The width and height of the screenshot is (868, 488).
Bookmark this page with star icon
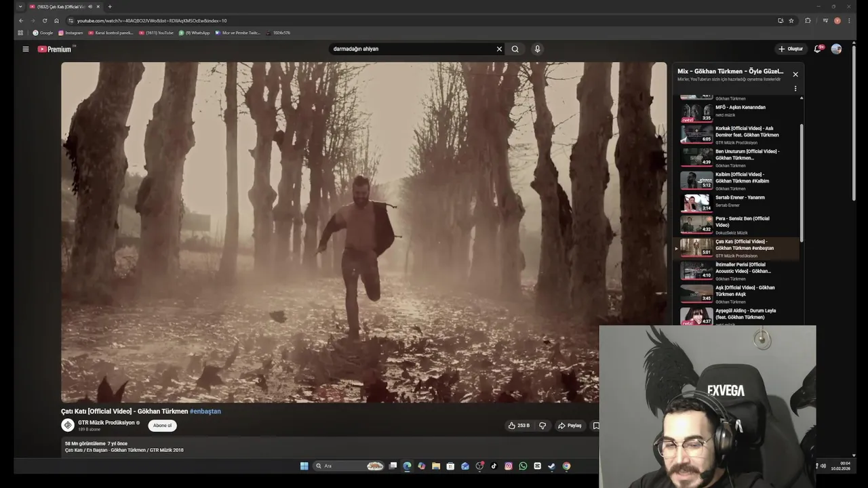click(x=791, y=20)
